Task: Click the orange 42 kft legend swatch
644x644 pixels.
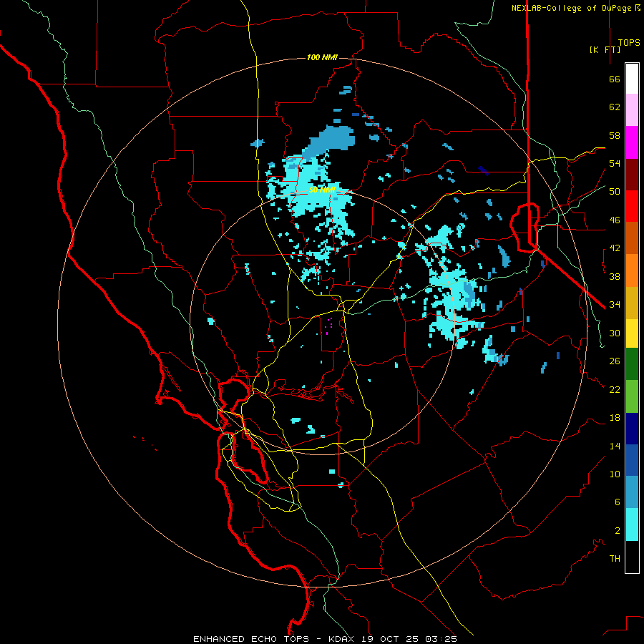Action: tap(632, 270)
